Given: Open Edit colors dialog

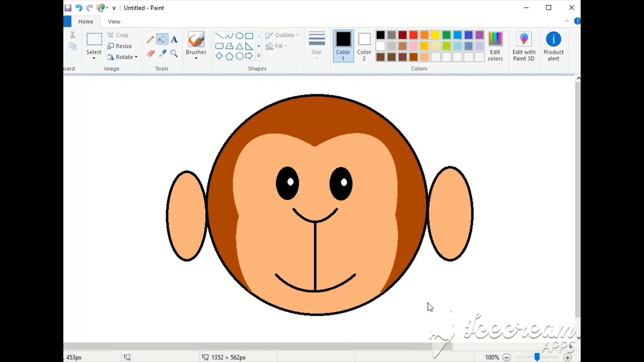Looking at the screenshot, I should click(495, 46).
